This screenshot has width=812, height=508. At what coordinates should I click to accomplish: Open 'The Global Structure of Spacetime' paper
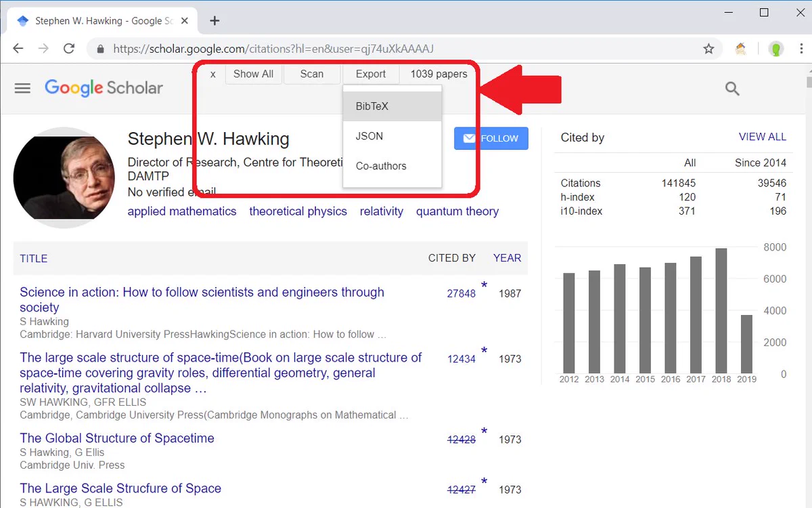[117, 438]
